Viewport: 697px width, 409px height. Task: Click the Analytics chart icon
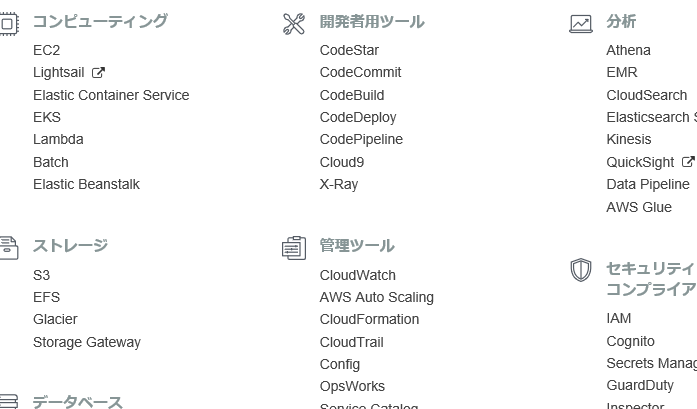pos(581,24)
